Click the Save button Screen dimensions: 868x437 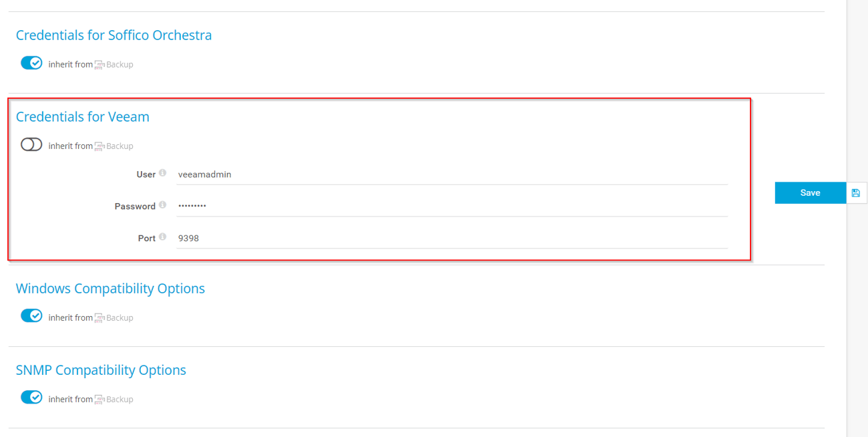click(810, 192)
